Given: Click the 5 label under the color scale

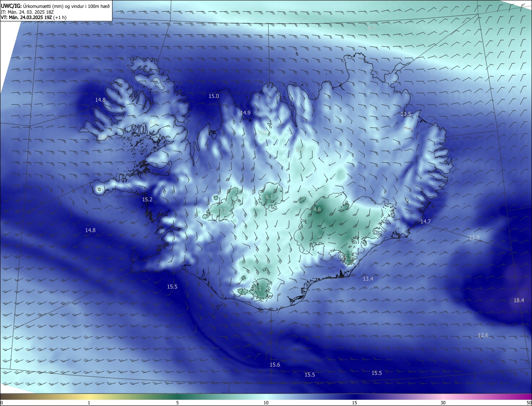Looking at the screenshot, I should click(177, 403).
